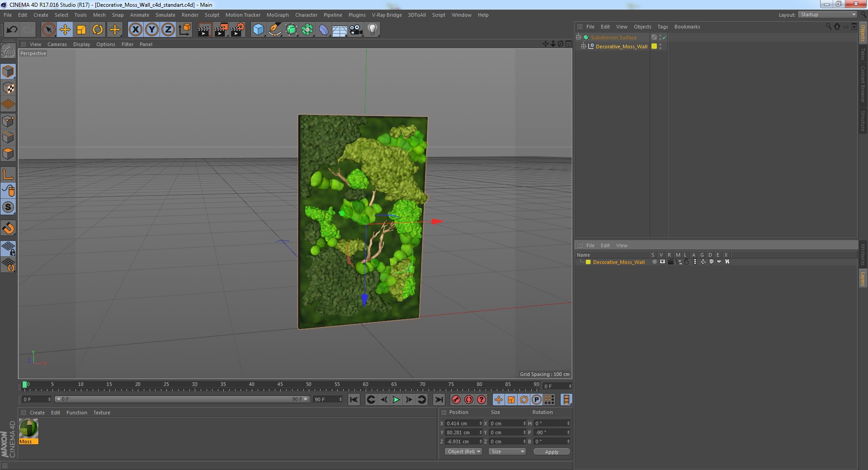Switch to Points mode
The image size is (868, 470).
coord(8,121)
